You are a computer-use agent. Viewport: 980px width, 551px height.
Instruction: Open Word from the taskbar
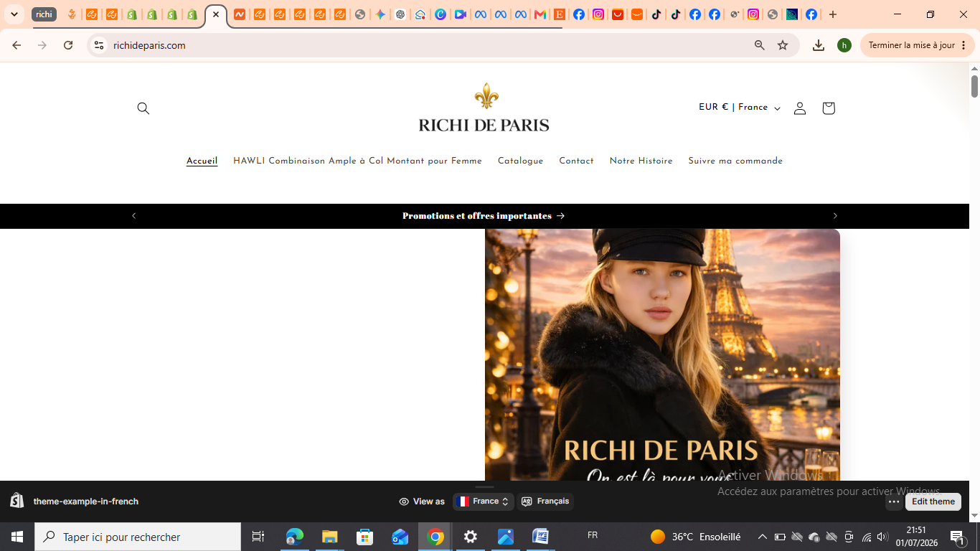coord(540,537)
